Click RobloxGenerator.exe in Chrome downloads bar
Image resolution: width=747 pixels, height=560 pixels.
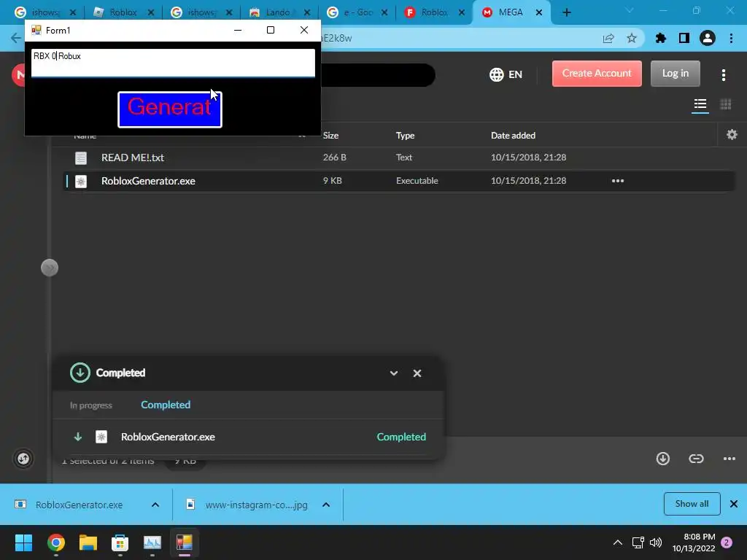(79, 505)
